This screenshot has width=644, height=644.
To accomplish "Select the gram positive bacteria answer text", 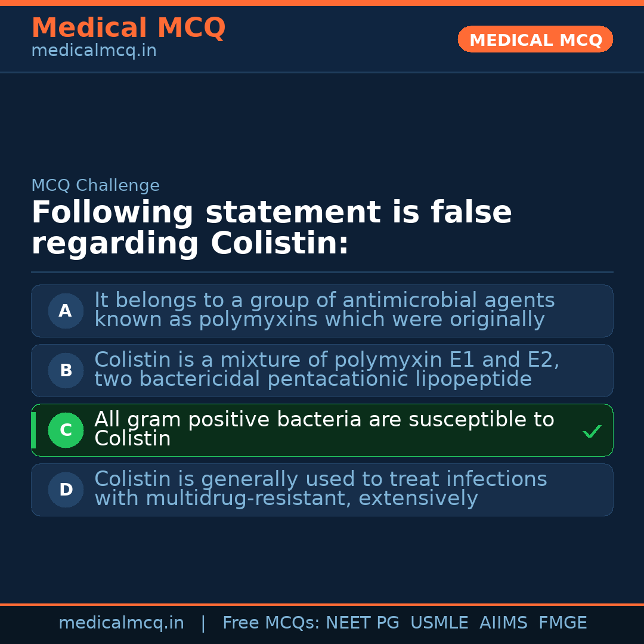I will (x=324, y=429).
